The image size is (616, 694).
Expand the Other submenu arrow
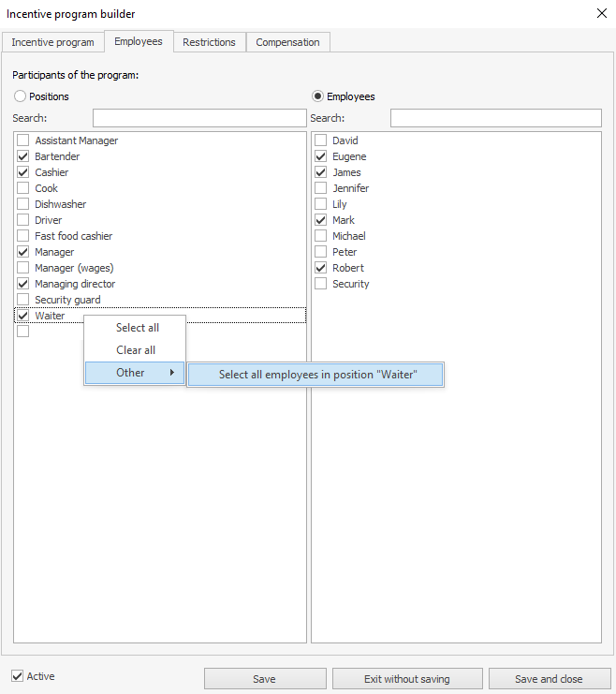(x=171, y=373)
